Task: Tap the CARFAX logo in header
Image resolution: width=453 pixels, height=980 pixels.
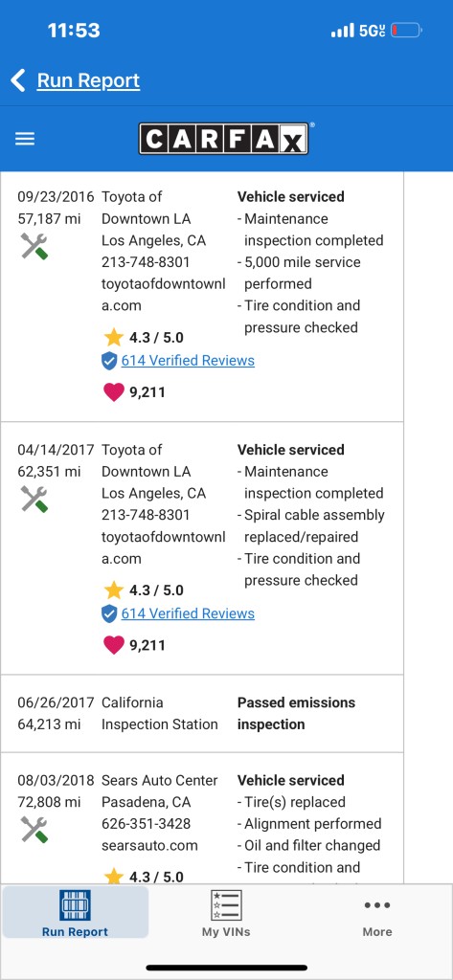Action: point(223,139)
